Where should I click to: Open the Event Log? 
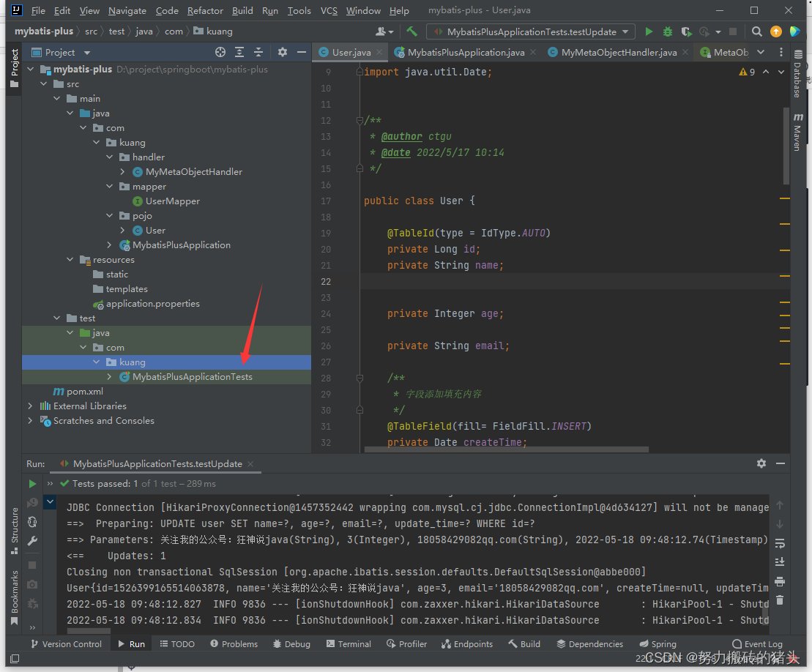757,644
